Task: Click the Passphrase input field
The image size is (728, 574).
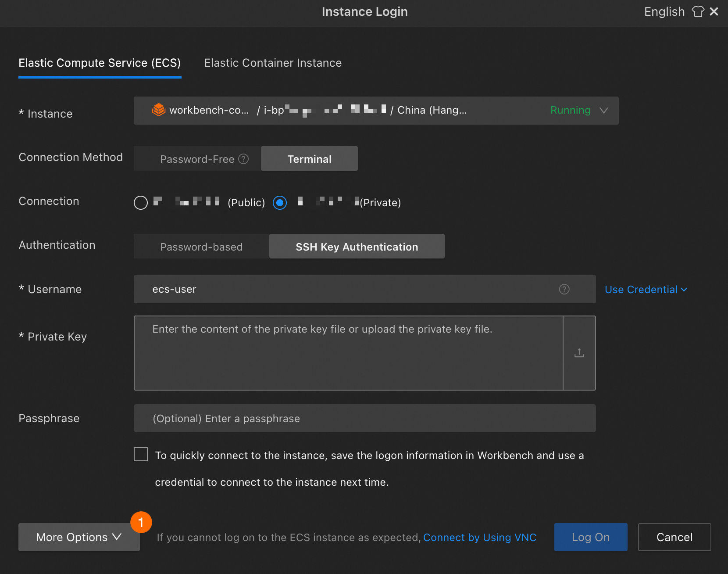Action: coord(365,418)
